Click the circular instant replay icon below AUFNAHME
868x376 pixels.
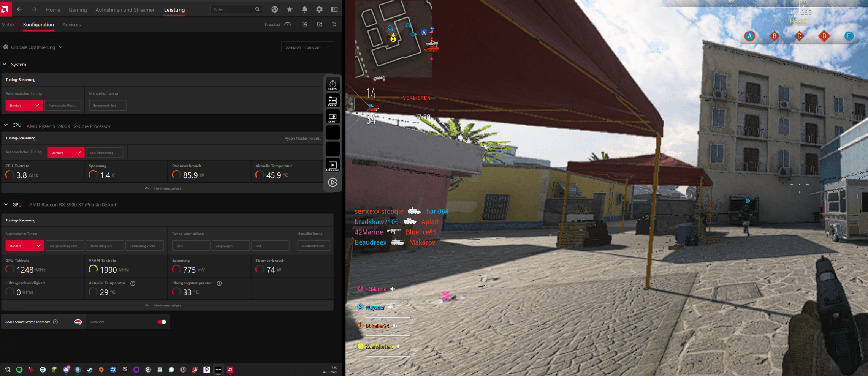pos(333,183)
